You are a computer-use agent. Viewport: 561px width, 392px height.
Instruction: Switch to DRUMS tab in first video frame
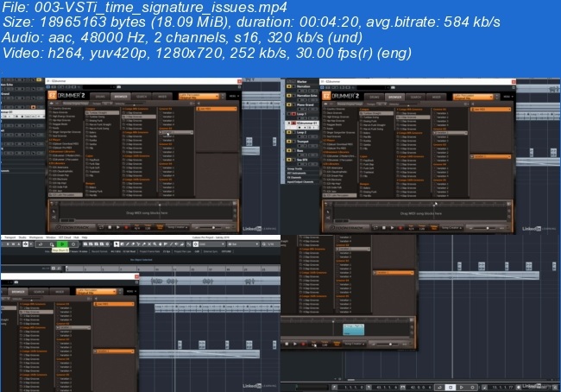(x=100, y=97)
